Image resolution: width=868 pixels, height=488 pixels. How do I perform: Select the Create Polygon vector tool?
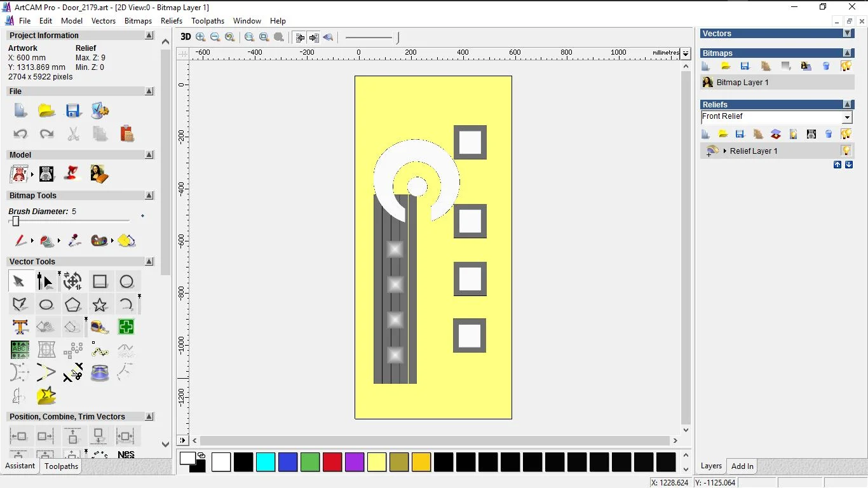tap(72, 304)
